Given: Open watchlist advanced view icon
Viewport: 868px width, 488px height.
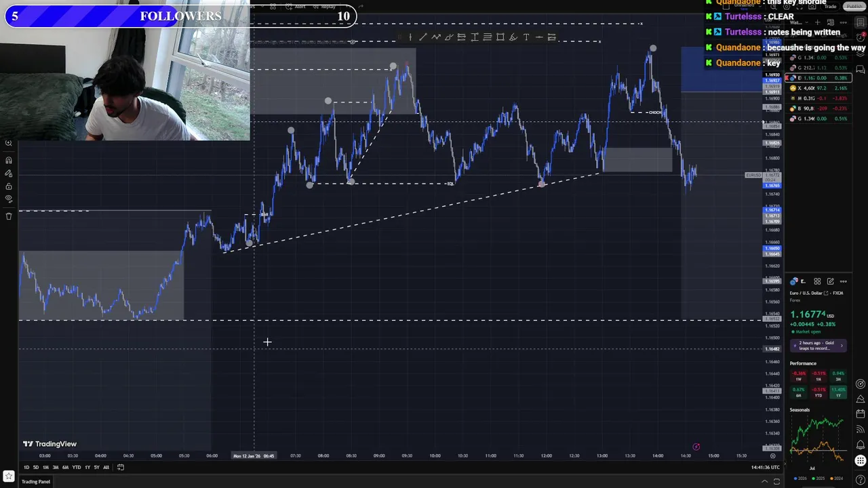Looking at the screenshot, I should [x=831, y=22].
